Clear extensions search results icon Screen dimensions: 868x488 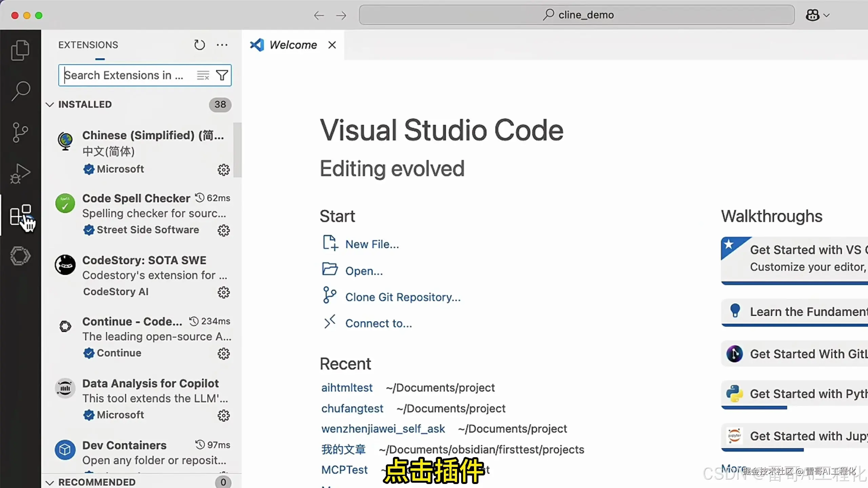[203, 75]
